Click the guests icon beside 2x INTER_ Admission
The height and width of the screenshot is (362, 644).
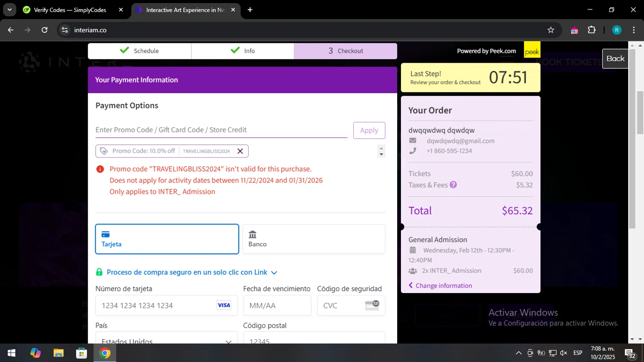[x=413, y=271]
